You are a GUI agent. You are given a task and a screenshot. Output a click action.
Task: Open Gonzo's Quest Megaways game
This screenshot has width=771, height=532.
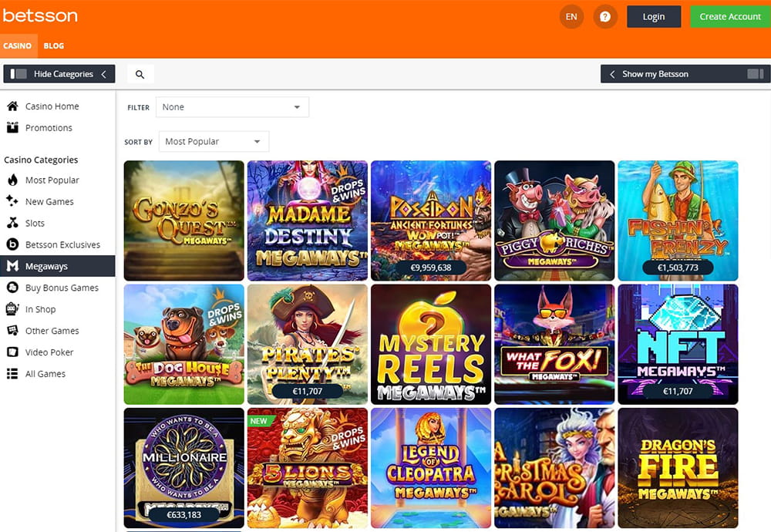(x=184, y=221)
